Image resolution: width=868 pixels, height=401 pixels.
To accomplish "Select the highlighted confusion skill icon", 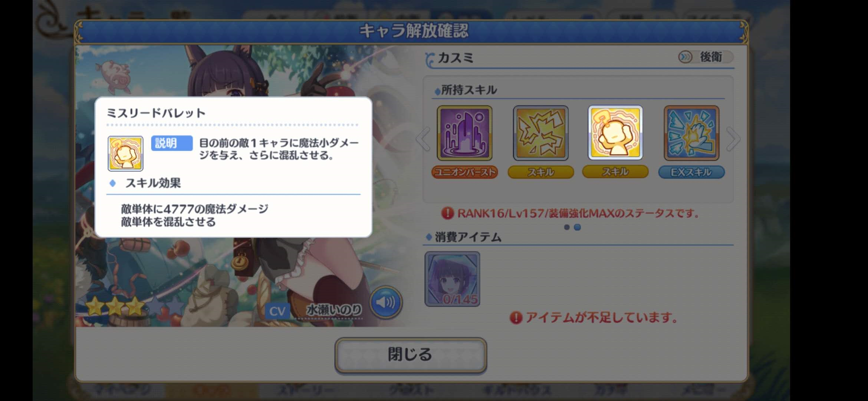I will (615, 133).
